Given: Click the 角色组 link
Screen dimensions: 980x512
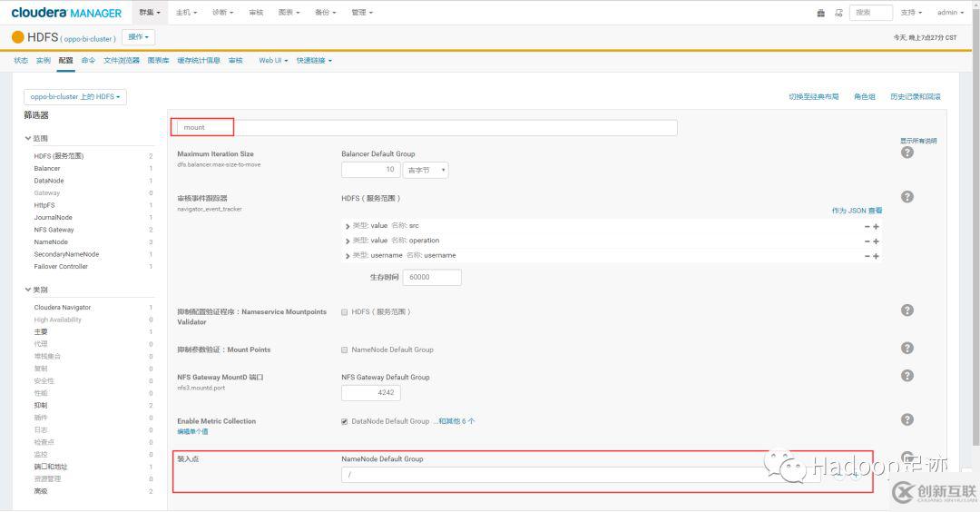Looking at the screenshot, I should 865,97.
